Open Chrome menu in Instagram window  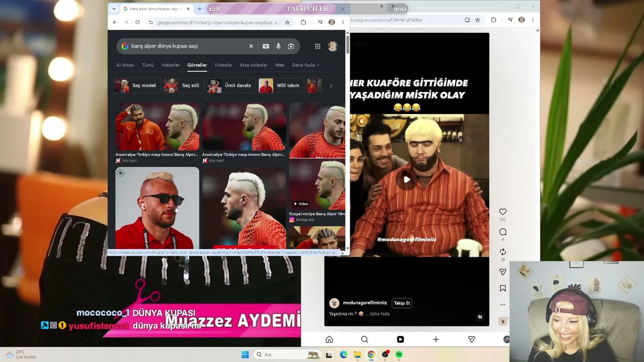pos(533,20)
